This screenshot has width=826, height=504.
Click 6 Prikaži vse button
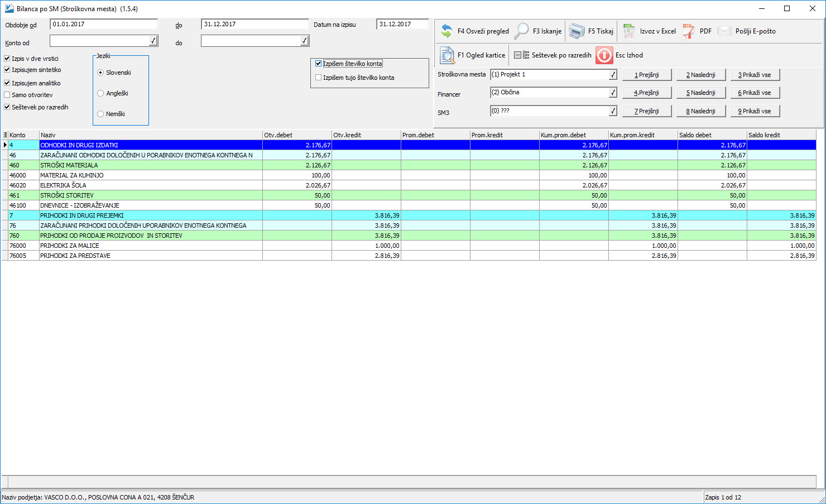[755, 93]
